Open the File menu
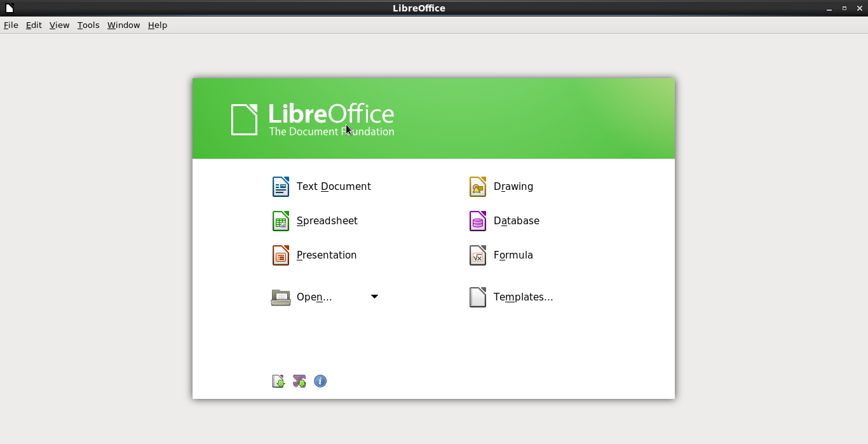This screenshot has width=868, height=444. coord(11,25)
